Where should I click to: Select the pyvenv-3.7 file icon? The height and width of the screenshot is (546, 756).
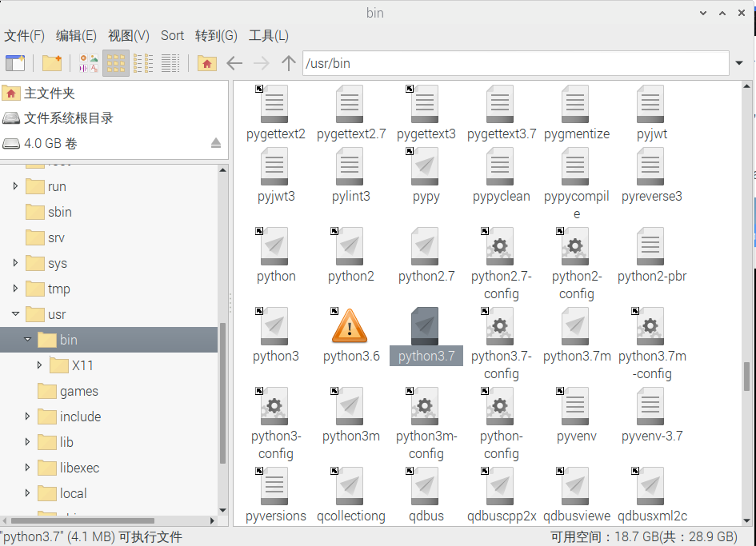point(650,407)
